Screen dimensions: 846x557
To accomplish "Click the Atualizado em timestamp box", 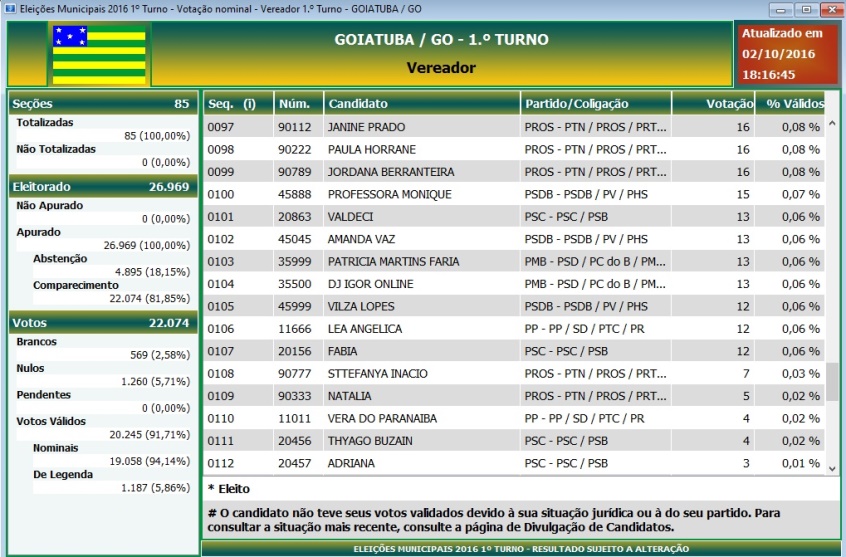I will (x=786, y=53).
